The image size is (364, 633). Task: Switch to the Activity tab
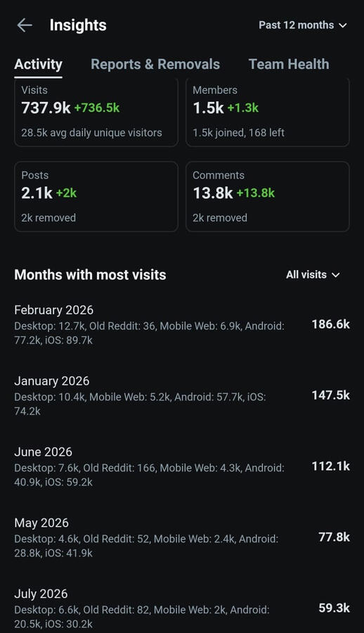(x=39, y=64)
